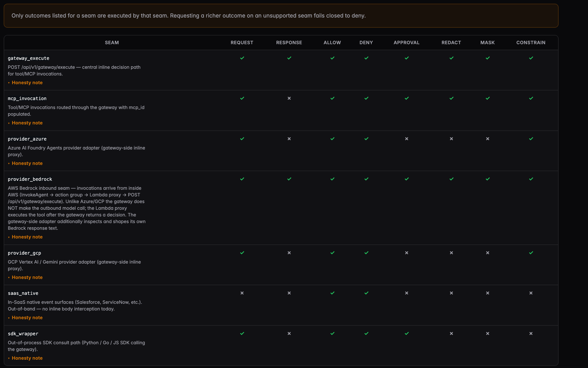Click the CONSTRAIN column header

coord(531,43)
